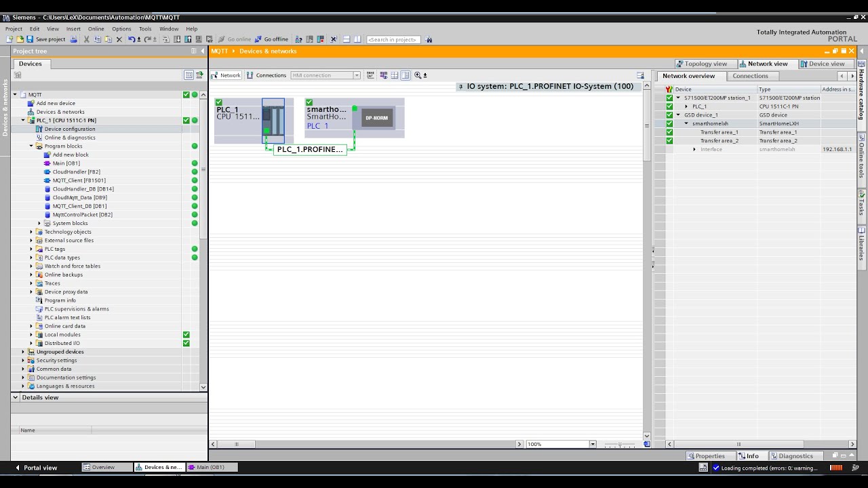Click the green status checkbox beside Local modules
868x488 pixels.
(186, 335)
